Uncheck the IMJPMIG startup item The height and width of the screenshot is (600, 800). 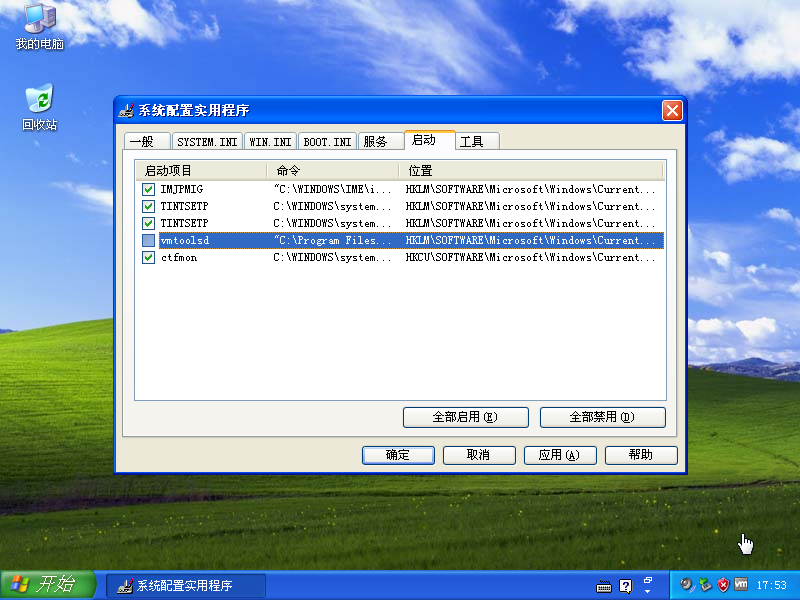point(148,189)
